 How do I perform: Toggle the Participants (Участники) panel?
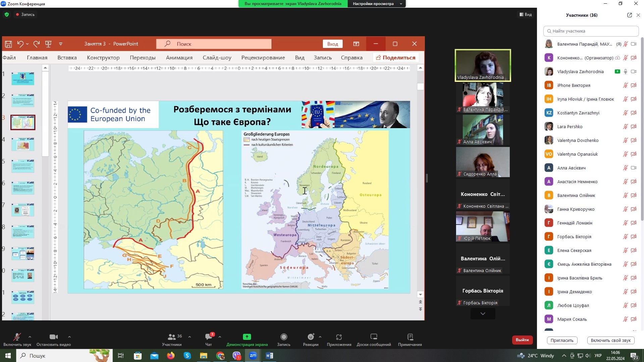(x=172, y=337)
